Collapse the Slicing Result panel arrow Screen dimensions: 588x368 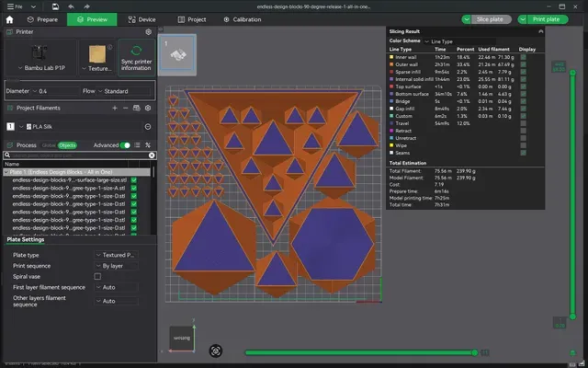click(541, 31)
